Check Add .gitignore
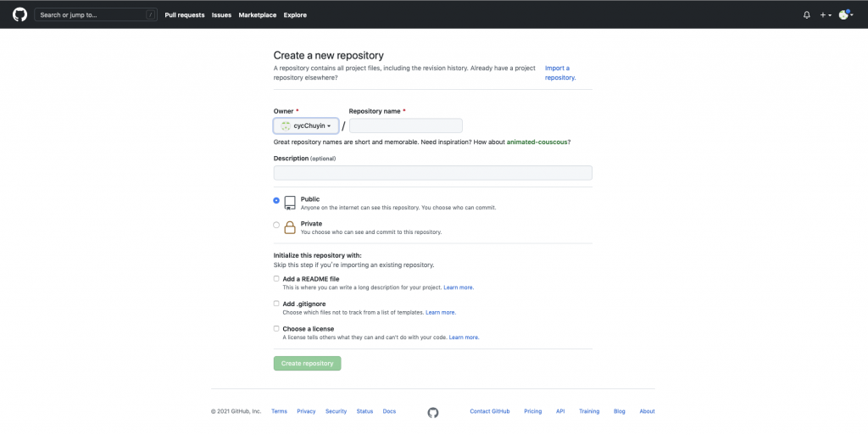The image size is (868, 435). coord(276,304)
